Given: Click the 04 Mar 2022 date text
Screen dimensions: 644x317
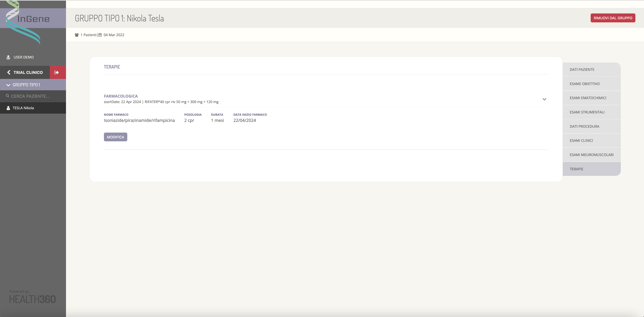Looking at the screenshot, I should tap(114, 35).
